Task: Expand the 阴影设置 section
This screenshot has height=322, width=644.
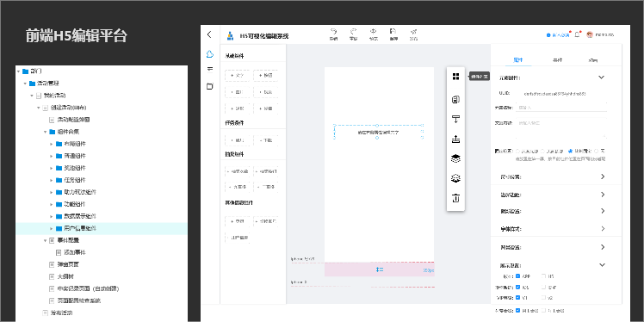Action: (x=603, y=211)
